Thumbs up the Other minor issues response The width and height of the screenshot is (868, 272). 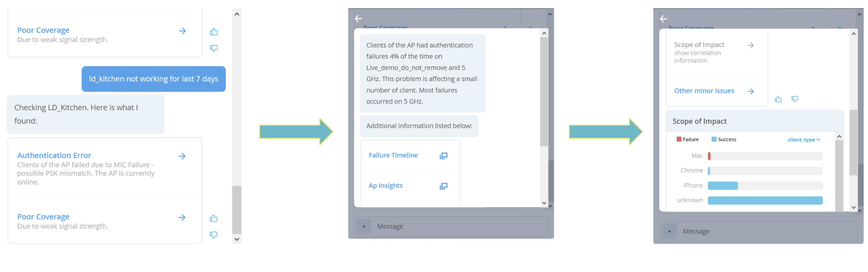click(x=778, y=99)
